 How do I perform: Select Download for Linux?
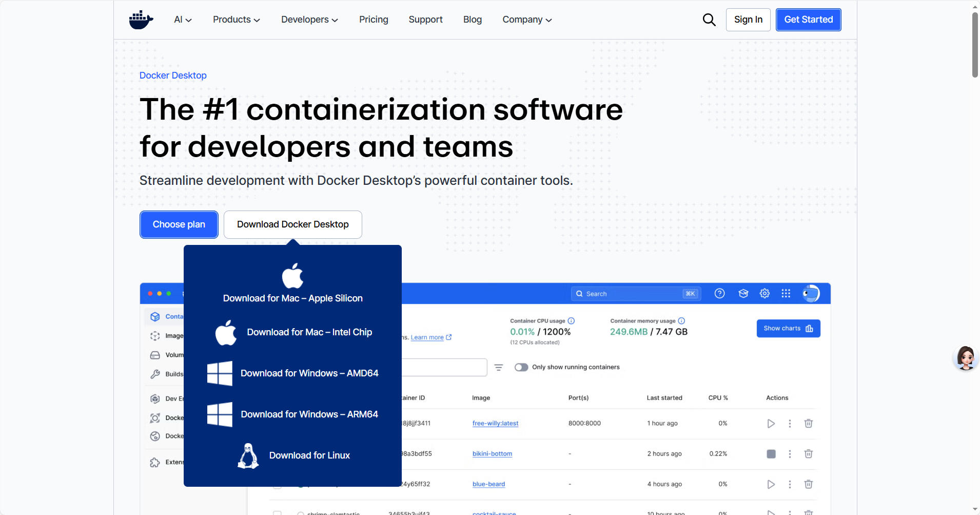(x=309, y=455)
